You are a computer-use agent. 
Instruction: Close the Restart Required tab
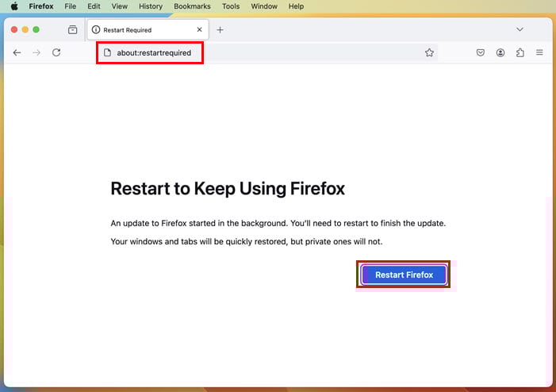(x=200, y=29)
